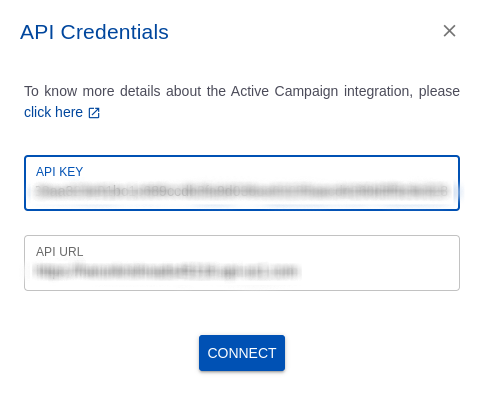Click empty space at end of API URL field

[380, 271]
